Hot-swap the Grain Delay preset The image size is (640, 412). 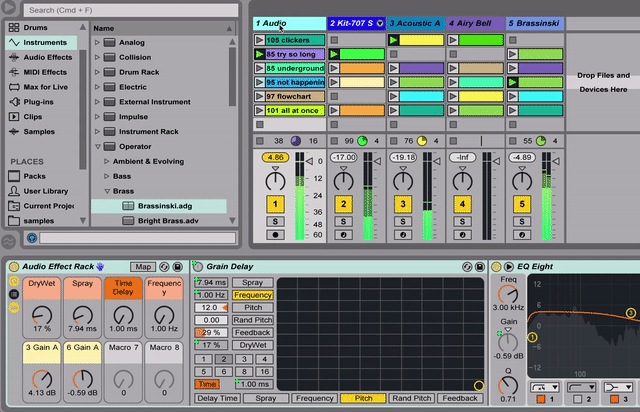click(467, 267)
